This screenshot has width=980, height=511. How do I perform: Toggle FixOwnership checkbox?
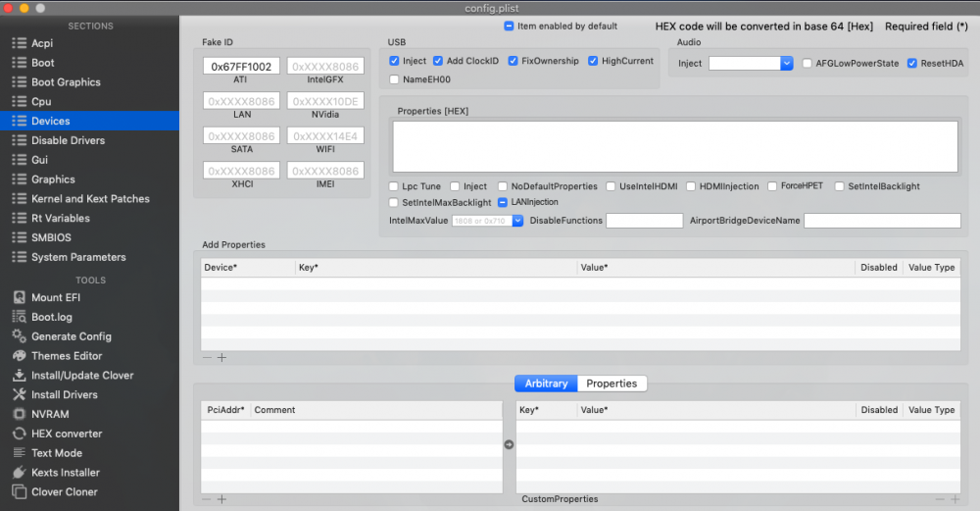tap(513, 61)
